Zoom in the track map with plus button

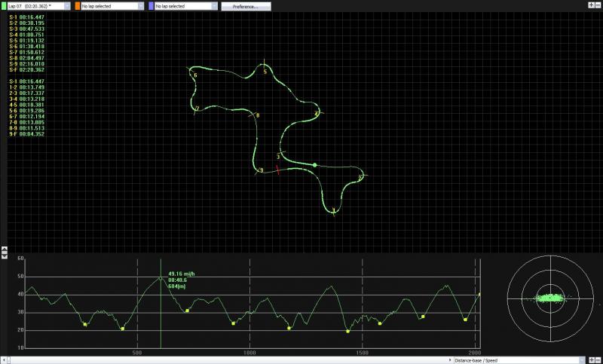592,5
